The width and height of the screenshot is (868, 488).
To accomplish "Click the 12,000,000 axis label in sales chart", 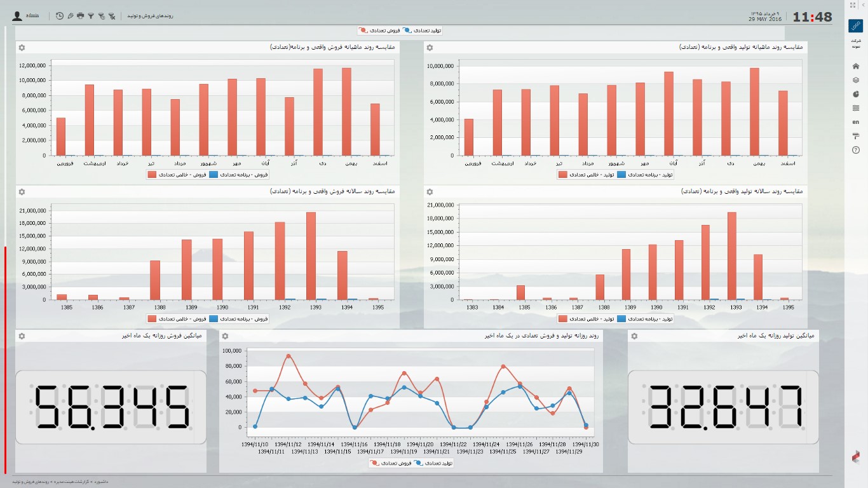I will tap(33, 65).
